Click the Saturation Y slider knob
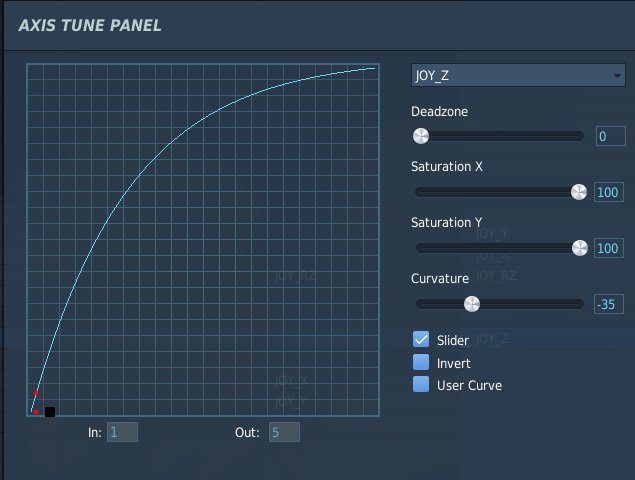The width and height of the screenshot is (635, 480). [580, 248]
